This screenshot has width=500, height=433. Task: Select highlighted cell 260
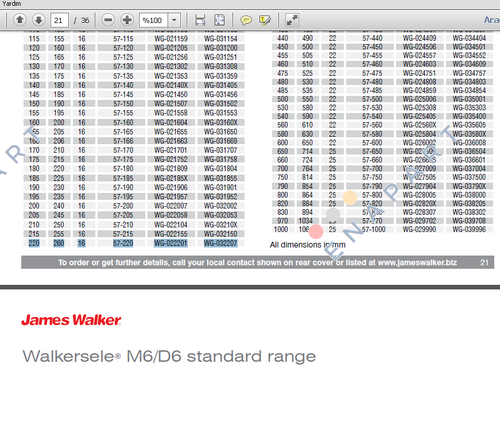point(59,243)
